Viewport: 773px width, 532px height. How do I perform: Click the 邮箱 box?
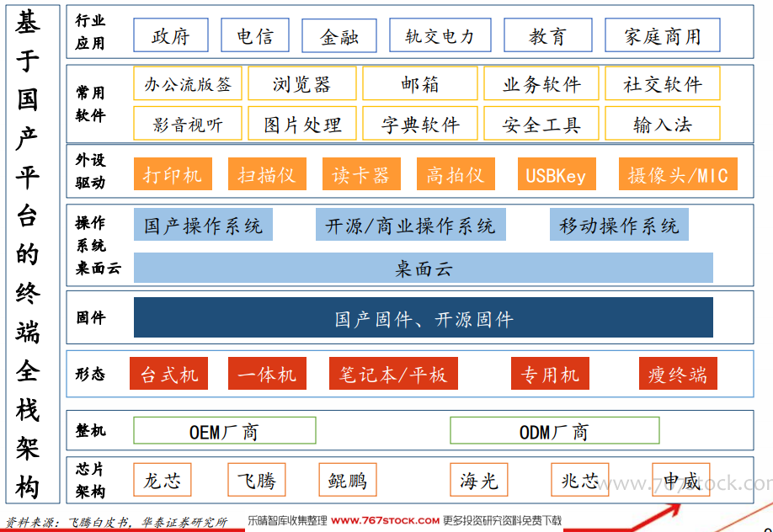420,83
